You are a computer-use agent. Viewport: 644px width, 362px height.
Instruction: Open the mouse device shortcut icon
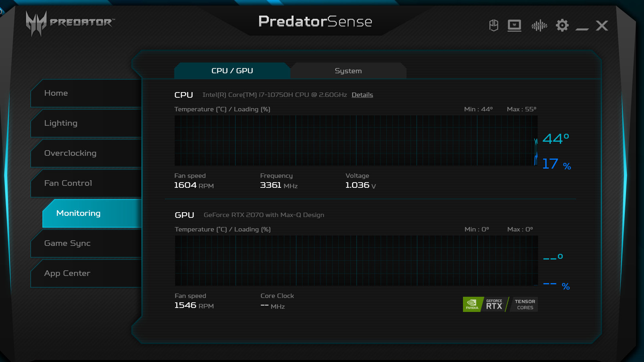click(494, 25)
